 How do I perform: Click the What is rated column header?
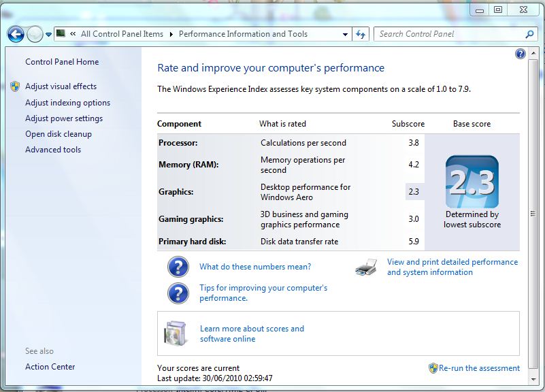click(x=282, y=124)
